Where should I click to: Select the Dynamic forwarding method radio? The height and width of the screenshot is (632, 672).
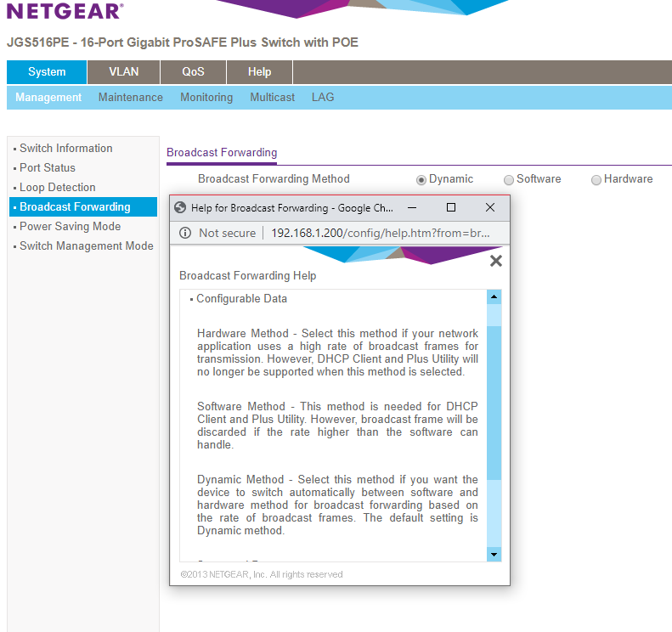[421, 180]
